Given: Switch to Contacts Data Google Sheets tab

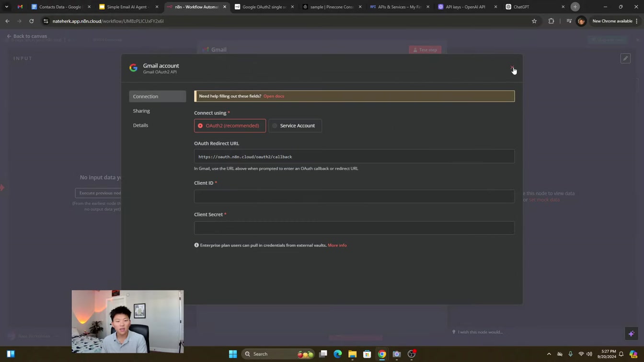Looking at the screenshot, I should (x=60, y=7).
